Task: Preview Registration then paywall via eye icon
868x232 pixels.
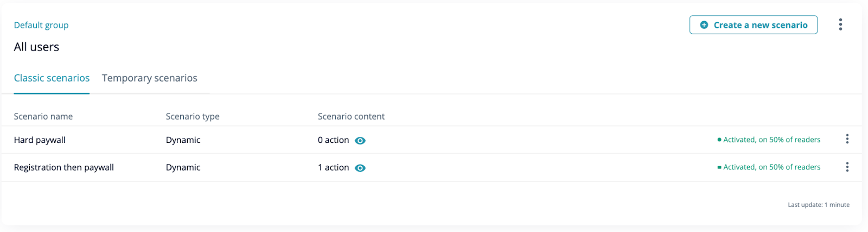Action: (x=360, y=168)
